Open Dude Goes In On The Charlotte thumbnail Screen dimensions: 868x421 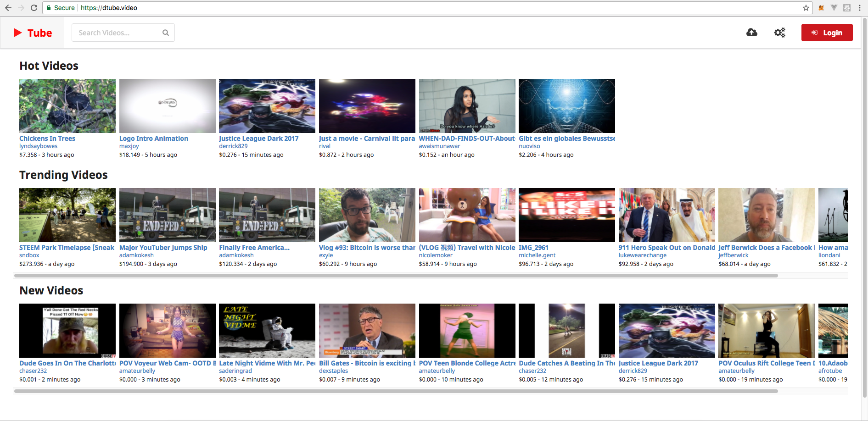(x=67, y=331)
